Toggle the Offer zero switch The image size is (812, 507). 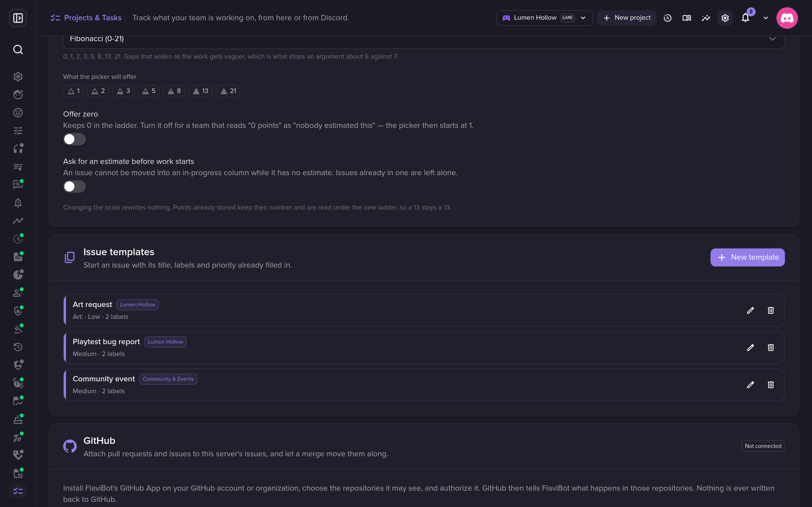click(74, 139)
